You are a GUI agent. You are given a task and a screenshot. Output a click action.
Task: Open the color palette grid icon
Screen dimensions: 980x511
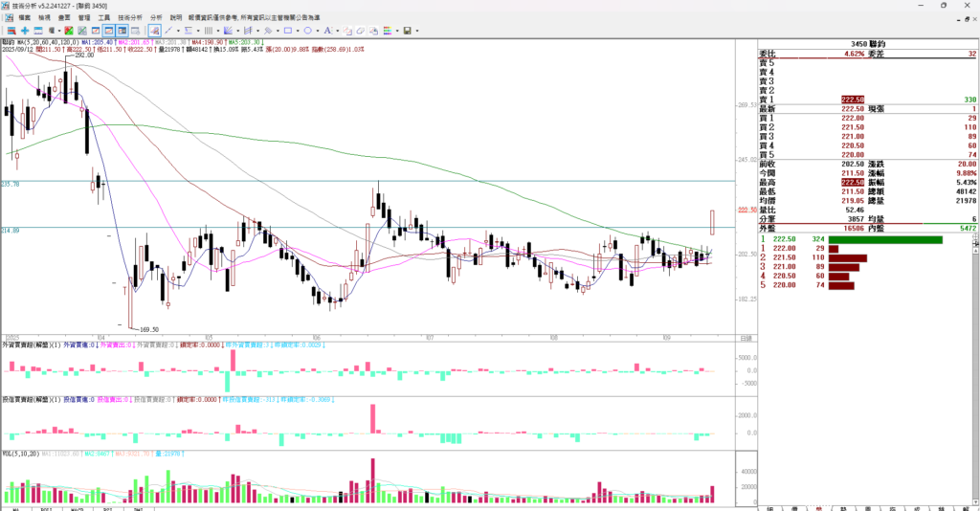tap(388, 30)
